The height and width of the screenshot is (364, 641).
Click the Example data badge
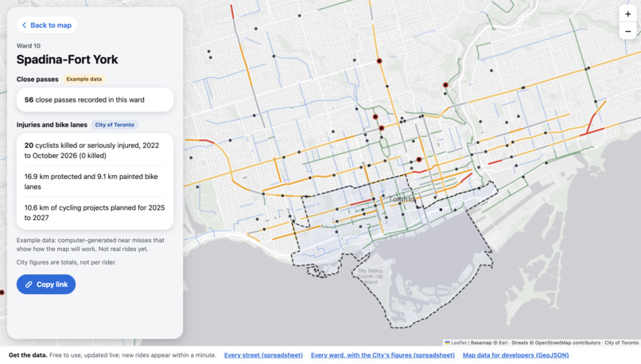[84, 79]
